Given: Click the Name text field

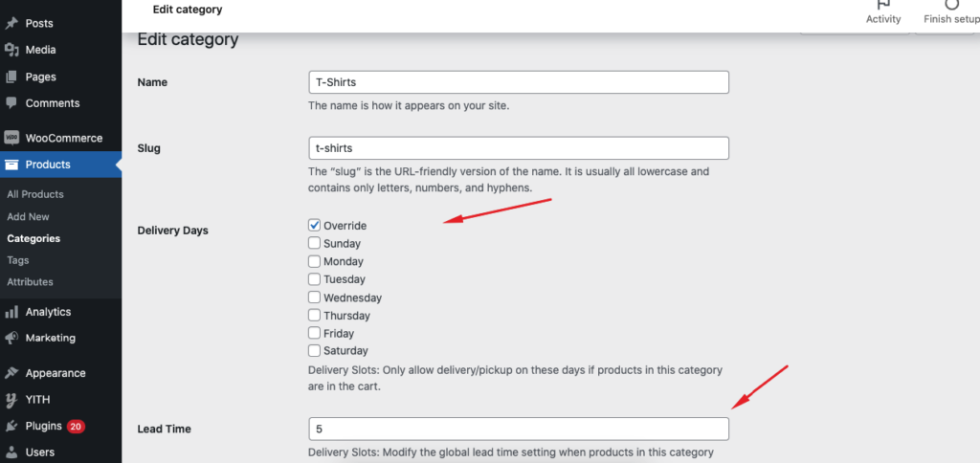Looking at the screenshot, I should coord(518,82).
